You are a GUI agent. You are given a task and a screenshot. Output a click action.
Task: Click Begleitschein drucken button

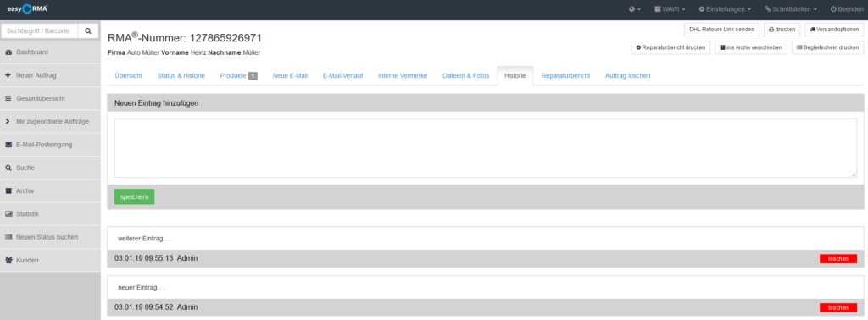(x=827, y=48)
